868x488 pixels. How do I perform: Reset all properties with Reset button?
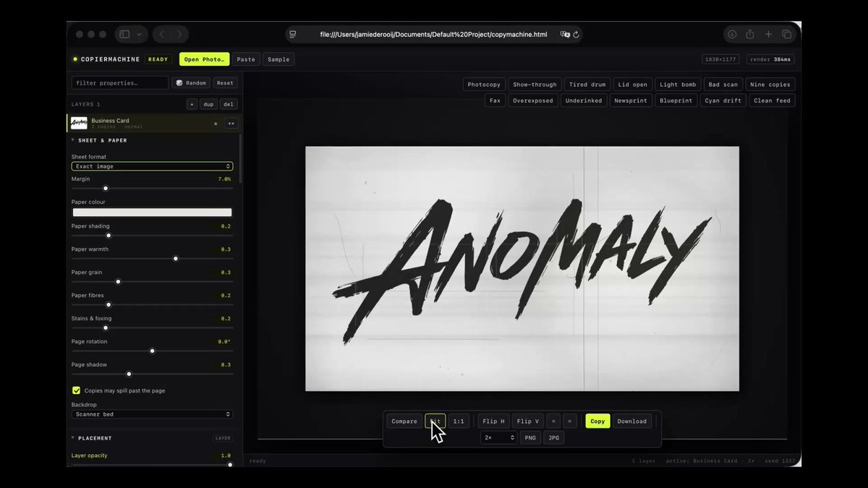(x=225, y=83)
